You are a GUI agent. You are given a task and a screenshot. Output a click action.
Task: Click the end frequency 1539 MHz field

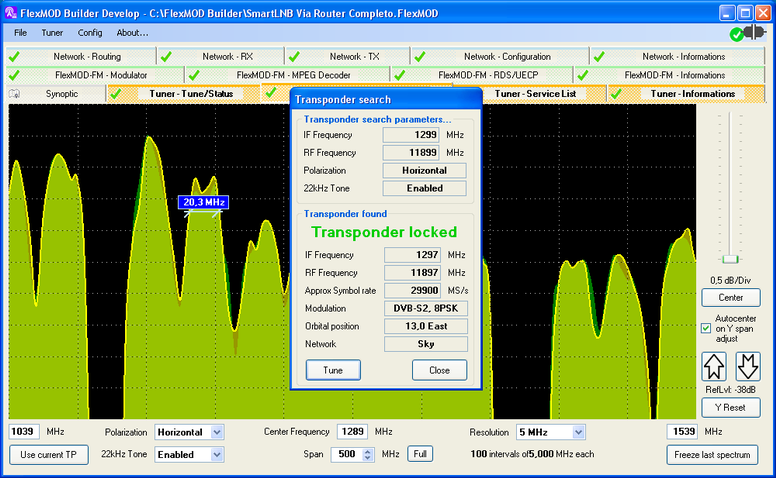tap(682, 431)
